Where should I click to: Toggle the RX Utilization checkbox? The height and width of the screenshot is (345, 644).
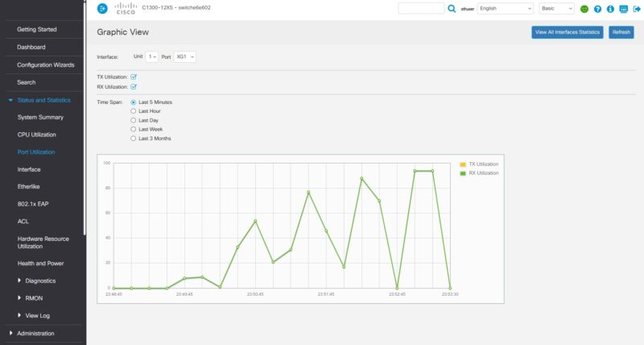tap(134, 87)
